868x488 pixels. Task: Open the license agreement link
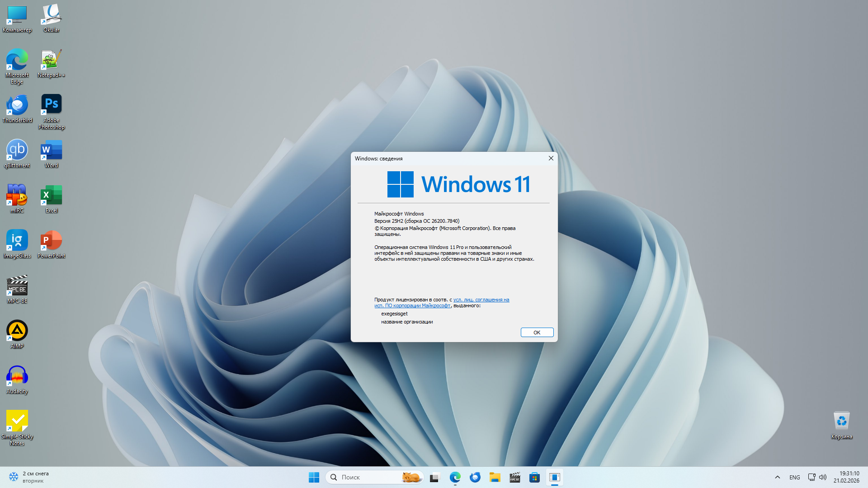click(481, 300)
